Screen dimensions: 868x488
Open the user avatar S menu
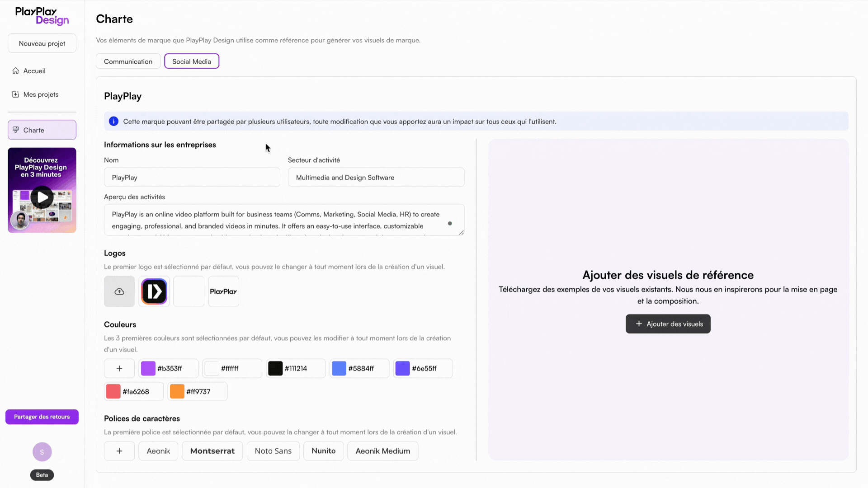(42, 452)
